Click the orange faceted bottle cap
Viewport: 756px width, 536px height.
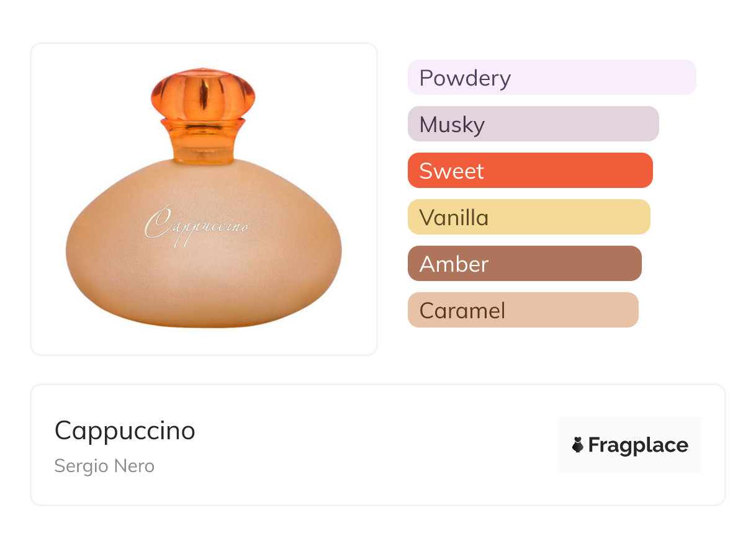click(203, 95)
